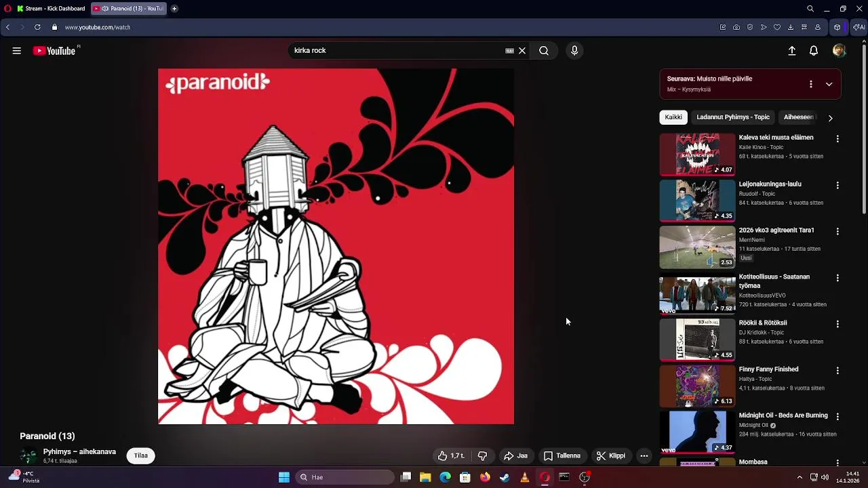Add page to bookmarks heart icon

(777, 27)
